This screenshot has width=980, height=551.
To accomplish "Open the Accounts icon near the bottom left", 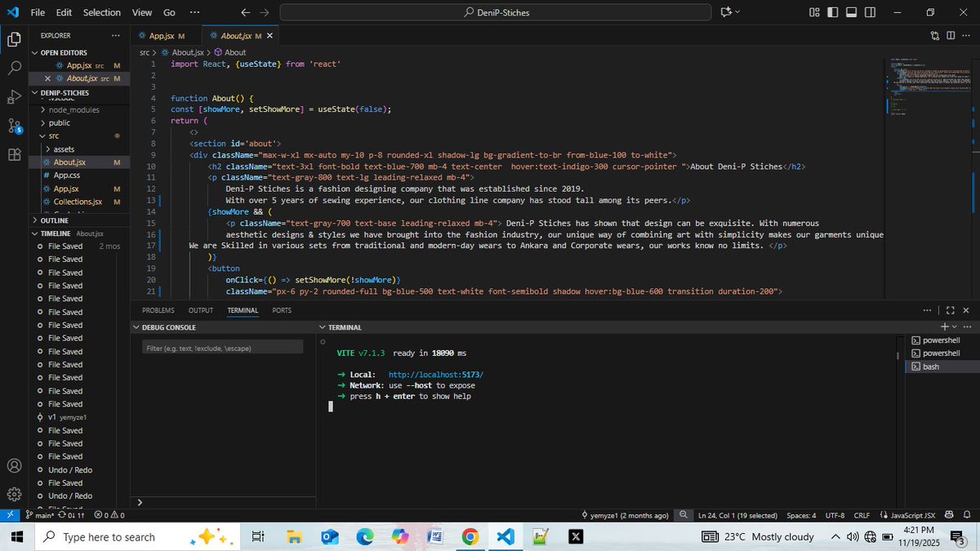I will pyautogui.click(x=13, y=466).
